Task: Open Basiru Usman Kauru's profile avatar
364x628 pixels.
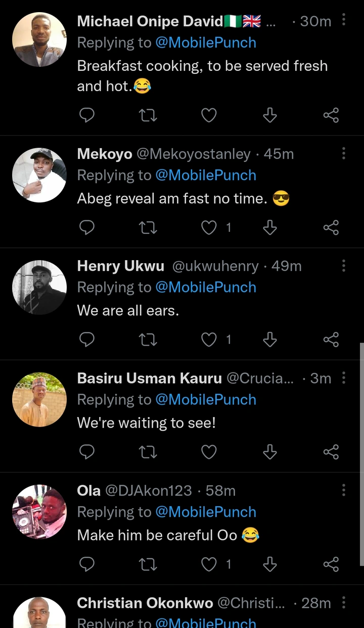Action: (39, 399)
